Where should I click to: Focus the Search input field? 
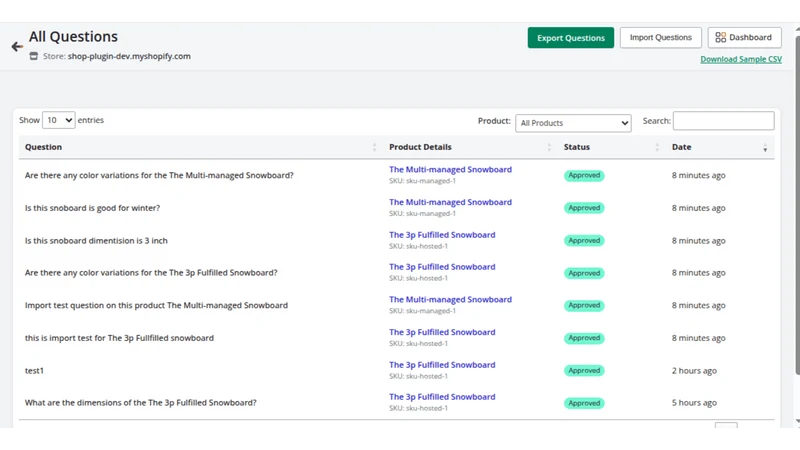tap(723, 121)
